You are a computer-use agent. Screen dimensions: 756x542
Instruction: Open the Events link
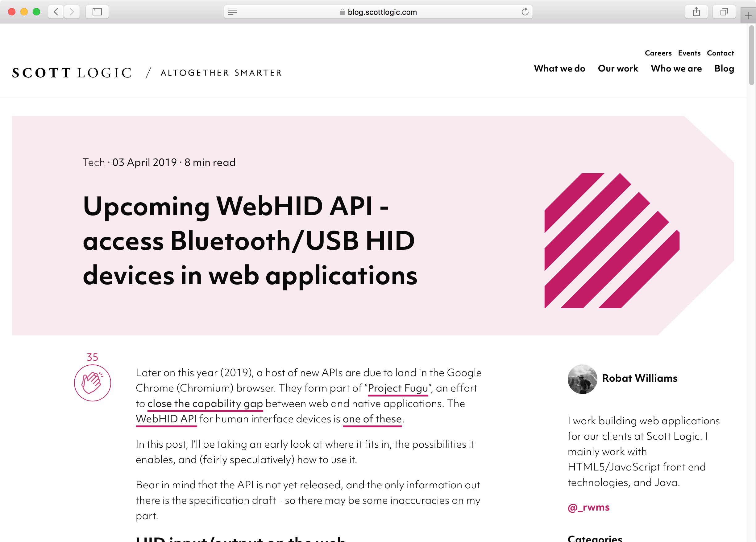point(689,53)
